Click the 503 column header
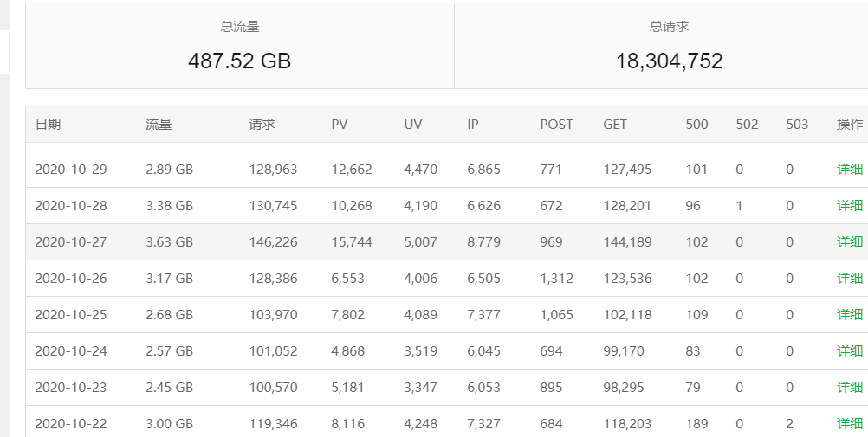The height and width of the screenshot is (437, 868). coord(797,125)
